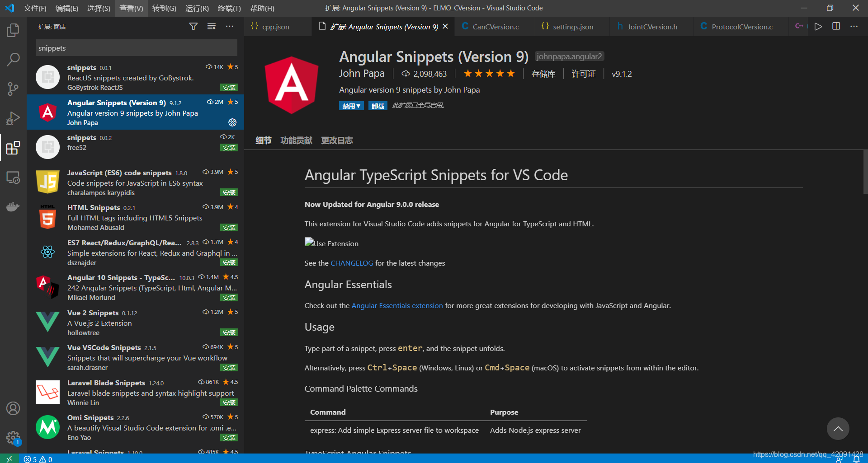Open the Accounts menu icon
868x463 pixels.
click(x=13, y=408)
